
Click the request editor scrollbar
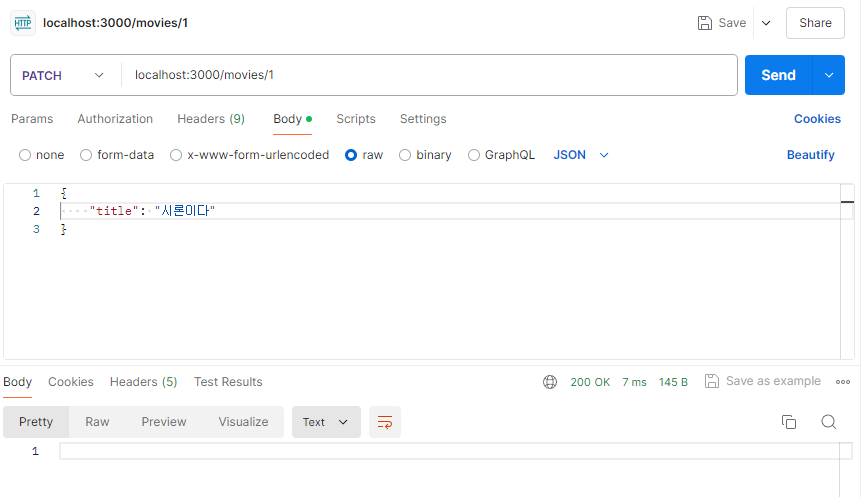coord(847,272)
